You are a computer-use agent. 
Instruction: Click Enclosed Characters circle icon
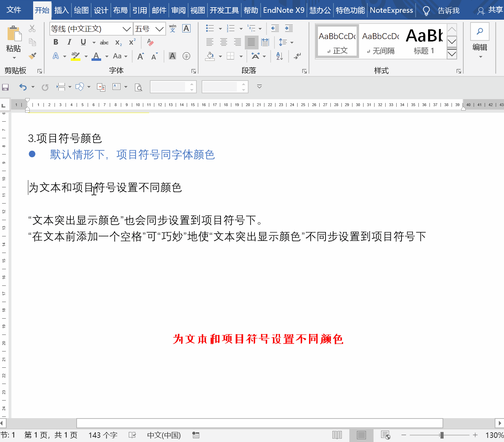186,56
